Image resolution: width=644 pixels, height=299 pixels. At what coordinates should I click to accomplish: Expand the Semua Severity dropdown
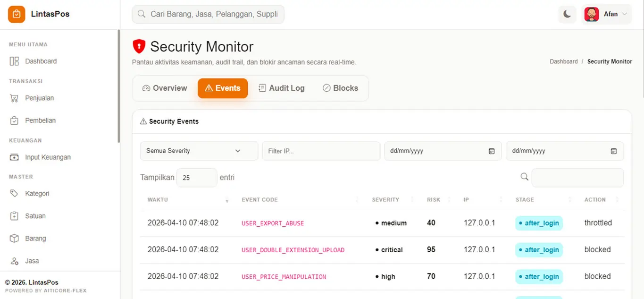coord(199,151)
